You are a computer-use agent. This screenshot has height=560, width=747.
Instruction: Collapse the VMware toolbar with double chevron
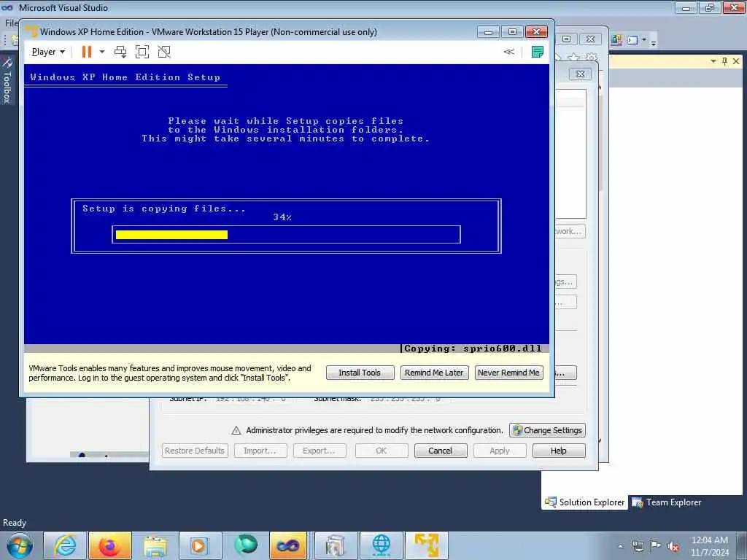pos(508,52)
